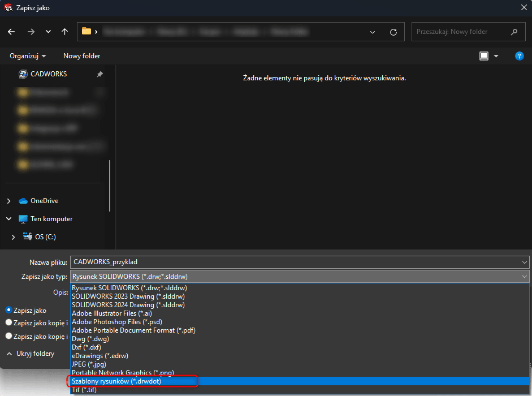Screen dimensions: 532x396
Task: Create a folder with Nowy folder
Action: (x=82, y=56)
